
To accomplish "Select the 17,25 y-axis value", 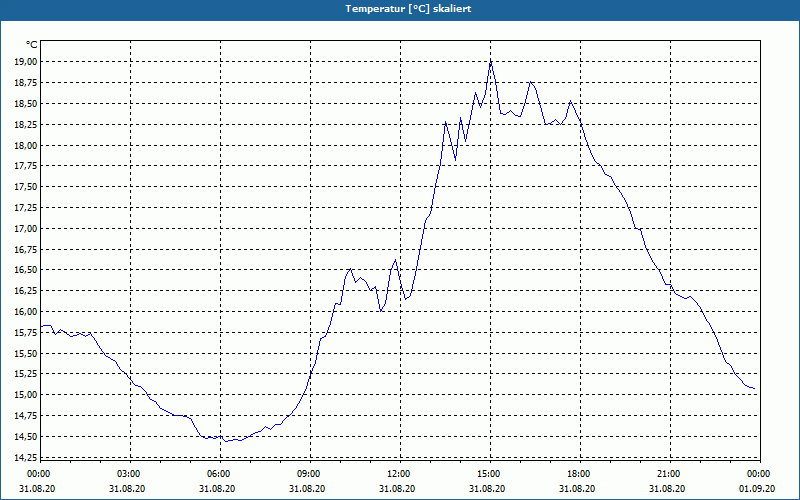I will [28, 208].
